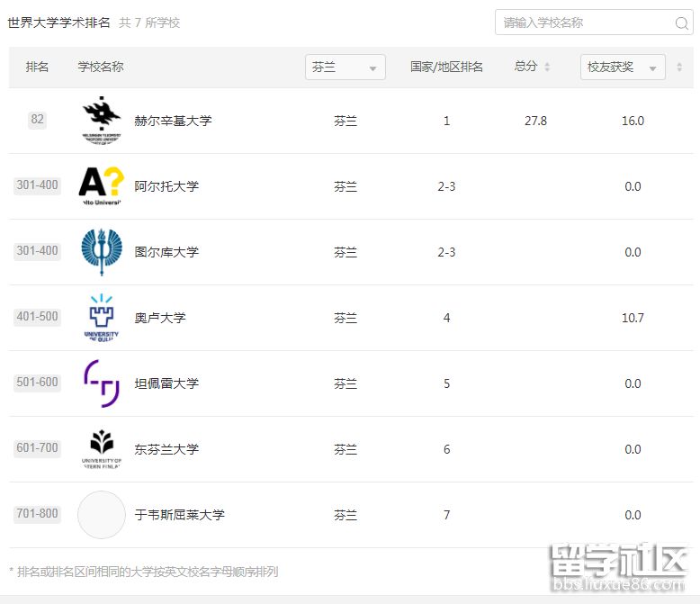Click the 总分 column header label
Image resolution: width=700 pixels, height=604 pixels.
point(525,67)
